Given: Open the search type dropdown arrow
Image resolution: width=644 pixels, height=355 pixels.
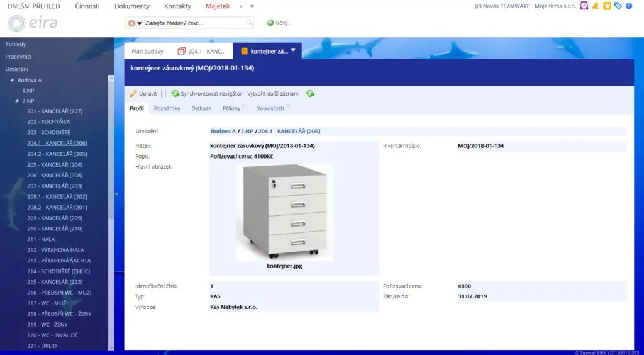Looking at the screenshot, I should pos(139,23).
